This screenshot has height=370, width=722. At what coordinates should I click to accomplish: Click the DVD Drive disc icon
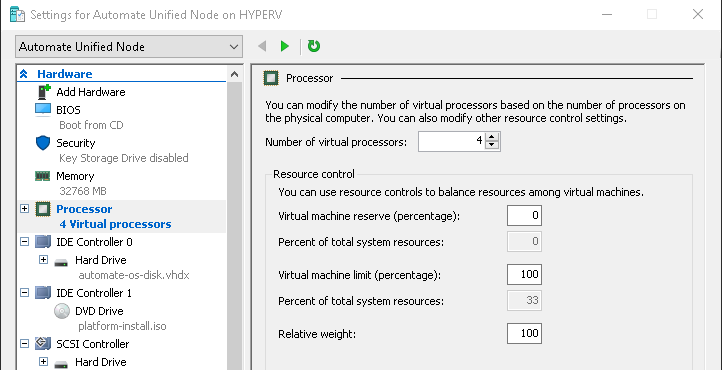tap(62, 311)
